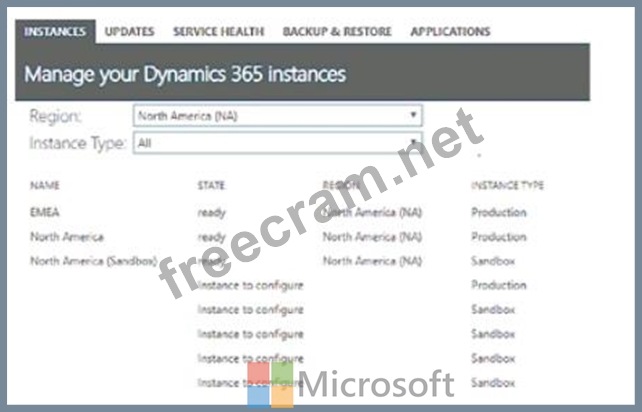The image size is (642, 412).
Task: Click the STATE column header
Action: point(211,186)
